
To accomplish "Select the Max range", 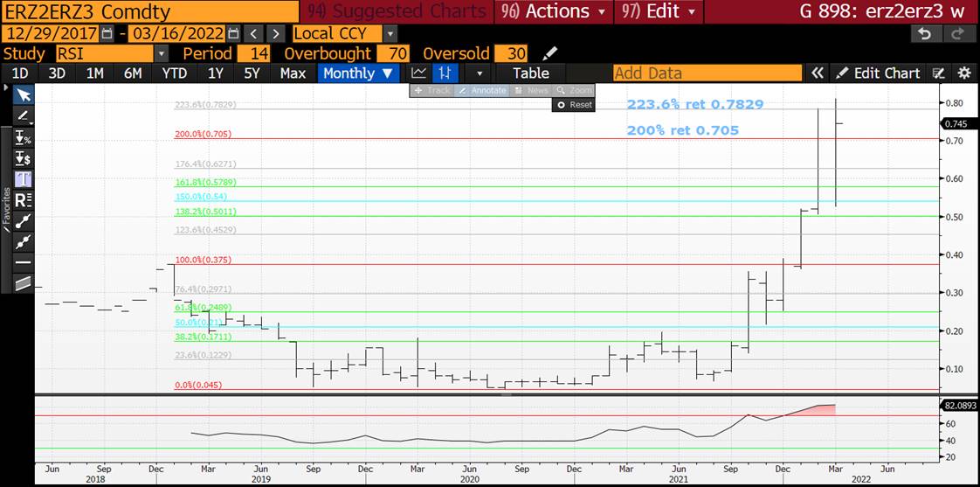I will click(293, 73).
